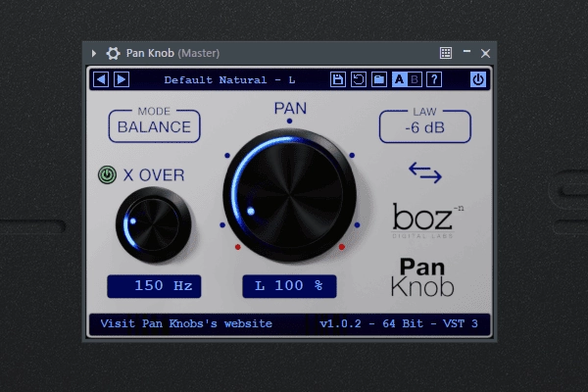Click the X OVER frequency knob

pyautogui.click(x=154, y=224)
